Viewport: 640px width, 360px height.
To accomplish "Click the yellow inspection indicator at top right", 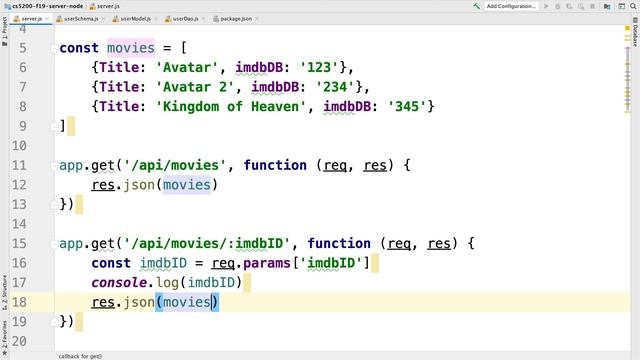I will pos(627,28).
